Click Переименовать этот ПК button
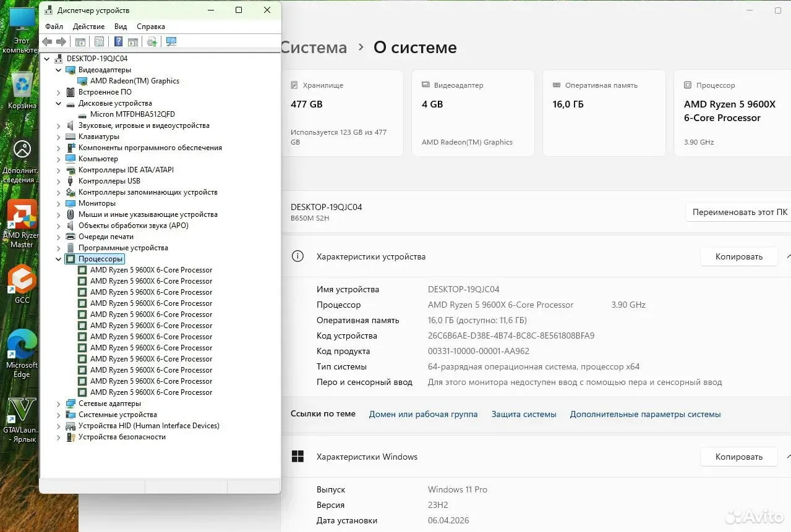The image size is (791, 532). tap(738, 212)
